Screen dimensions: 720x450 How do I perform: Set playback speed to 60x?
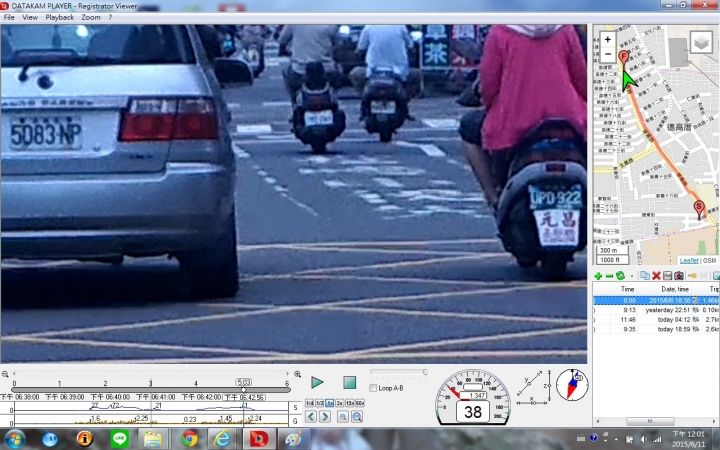tap(360, 403)
